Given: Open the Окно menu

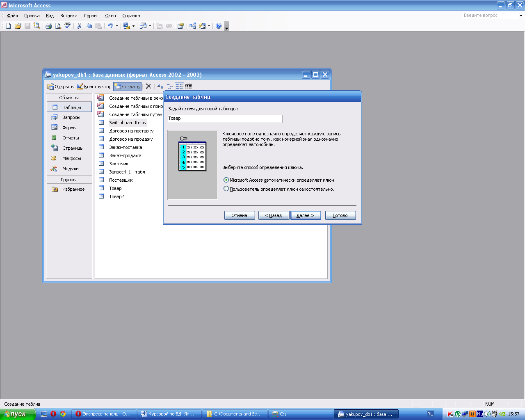Looking at the screenshot, I should tap(110, 16).
